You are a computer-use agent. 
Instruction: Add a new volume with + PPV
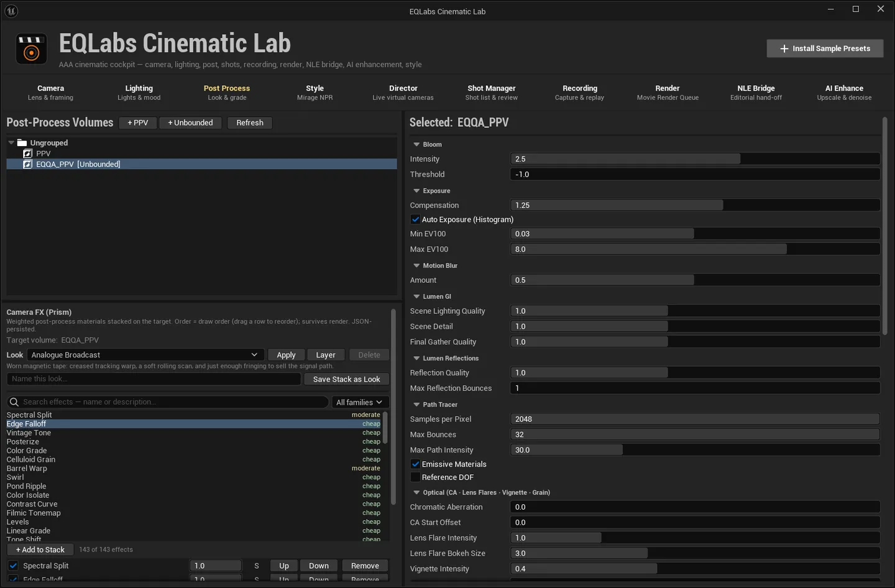point(138,122)
